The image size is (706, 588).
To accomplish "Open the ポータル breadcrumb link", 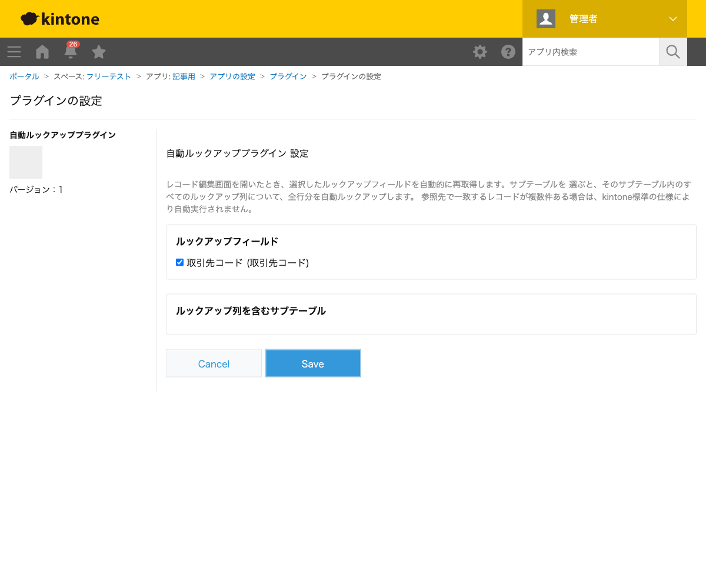I will 24,76.
